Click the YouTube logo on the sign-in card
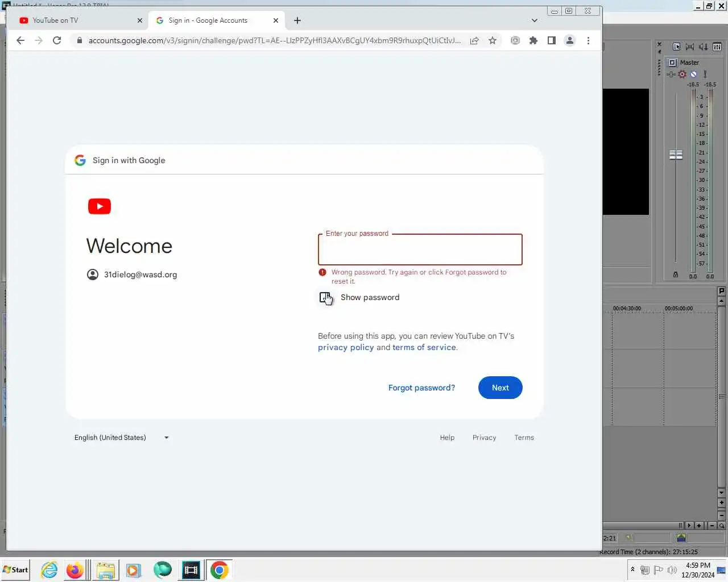Screen dimensions: 728x582 click(100, 206)
